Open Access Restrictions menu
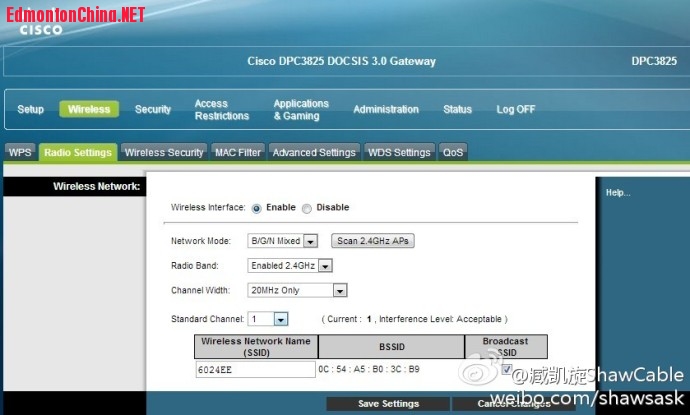Viewport: 690px width, 415px height. point(222,110)
